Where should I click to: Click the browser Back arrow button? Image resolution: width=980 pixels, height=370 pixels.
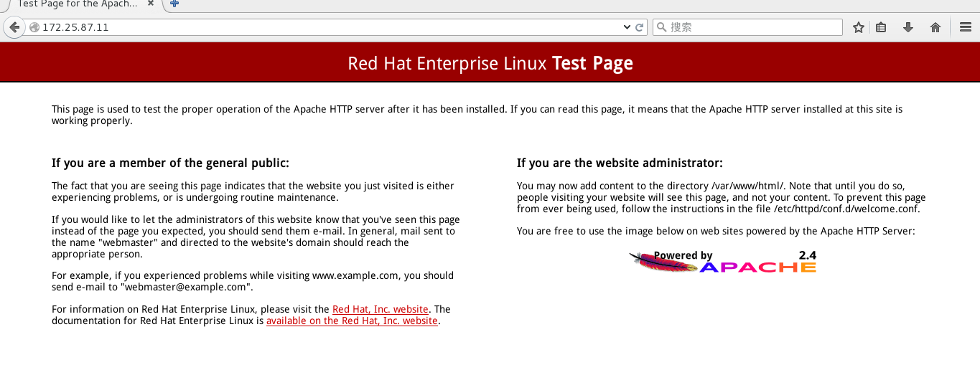coord(14,27)
